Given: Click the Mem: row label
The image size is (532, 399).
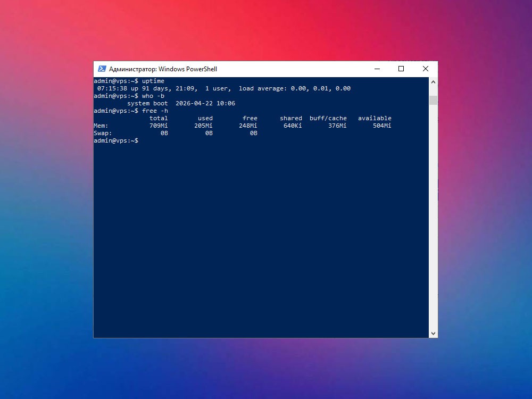Looking at the screenshot, I should coord(101,126).
